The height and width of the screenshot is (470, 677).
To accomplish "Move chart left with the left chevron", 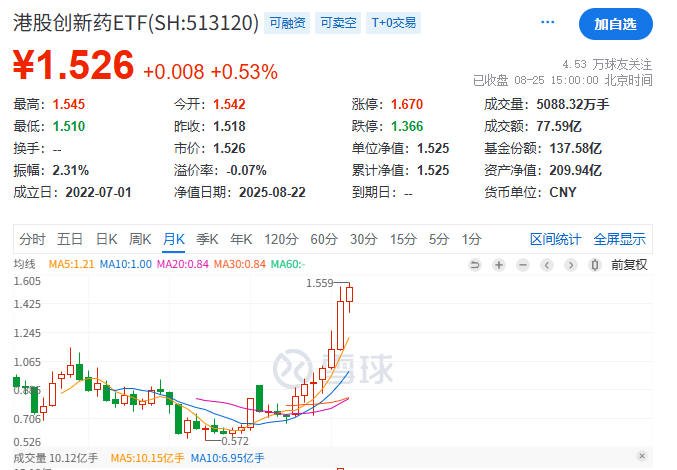I will pyautogui.click(x=547, y=265).
